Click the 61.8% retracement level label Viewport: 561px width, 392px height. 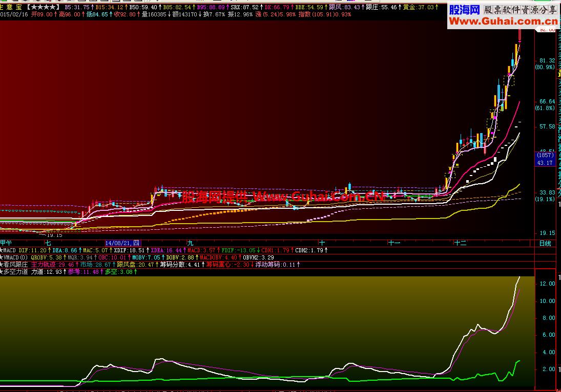pos(545,108)
